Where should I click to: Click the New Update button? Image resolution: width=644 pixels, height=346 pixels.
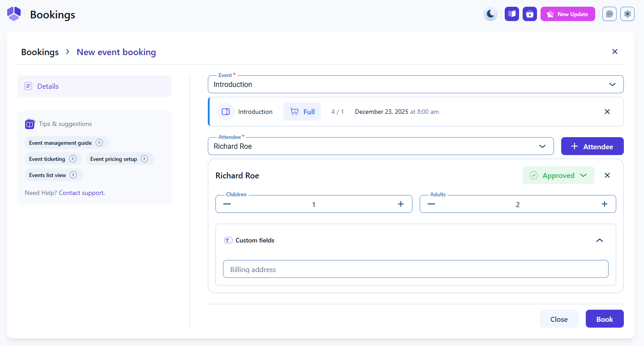(x=568, y=14)
